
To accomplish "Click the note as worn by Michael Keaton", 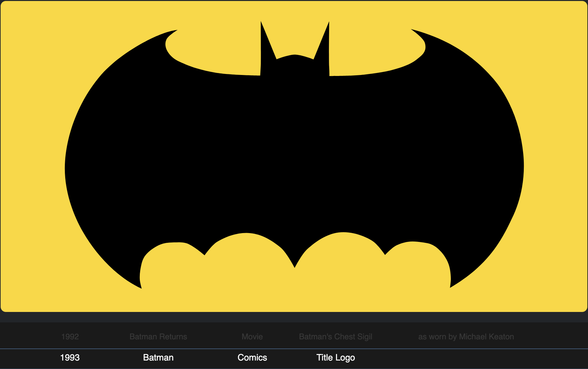I will coord(466,337).
